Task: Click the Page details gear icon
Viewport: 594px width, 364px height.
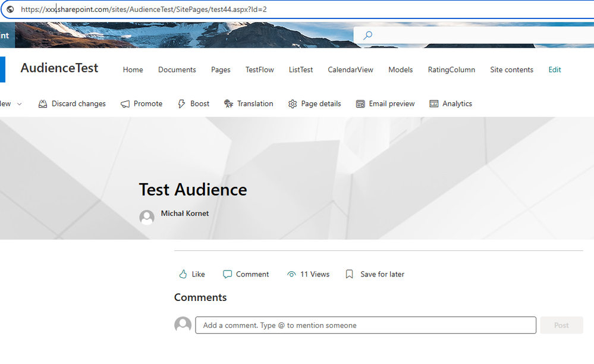Action: pos(293,103)
